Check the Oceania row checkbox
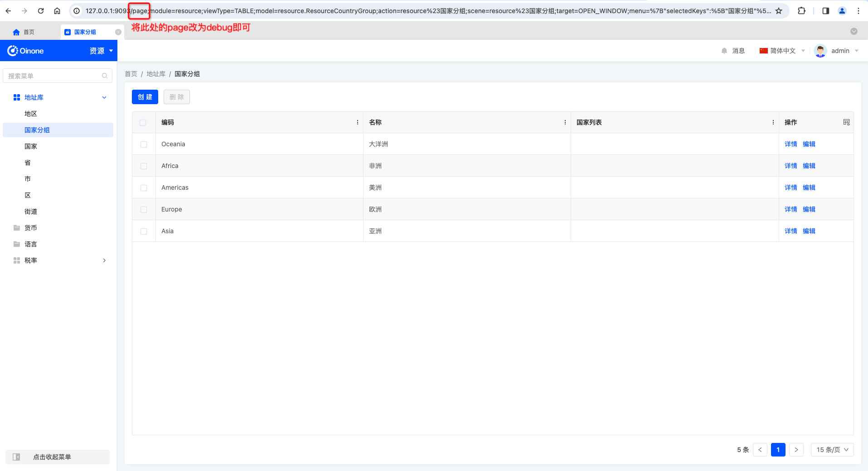868x471 pixels. (x=144, y=144)
